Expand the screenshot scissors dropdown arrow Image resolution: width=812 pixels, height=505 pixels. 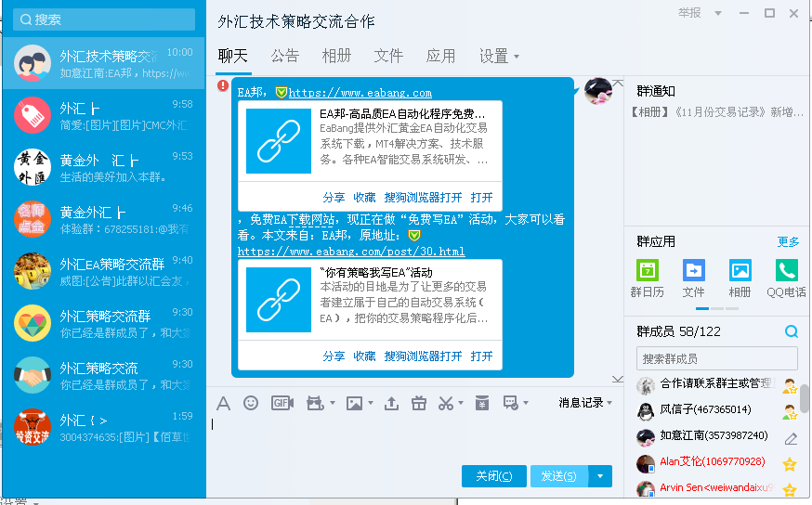[461, 403]
